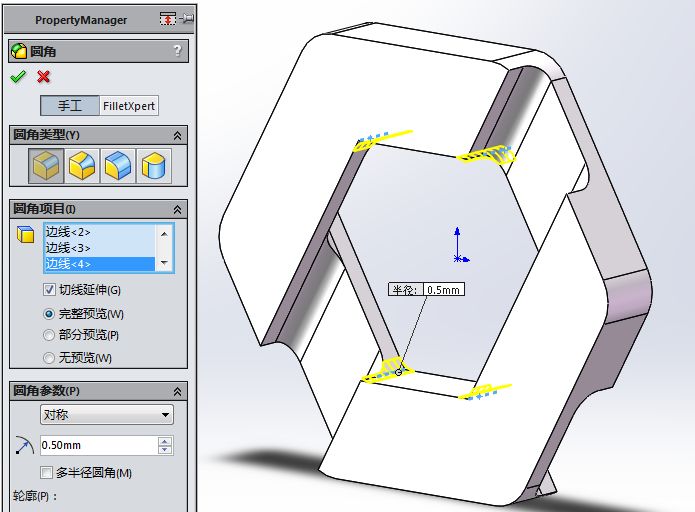Click scroll down arrow of edge list
Image resolution: width=695 pixels, height=512 pixels.
(x=164, y=262)
